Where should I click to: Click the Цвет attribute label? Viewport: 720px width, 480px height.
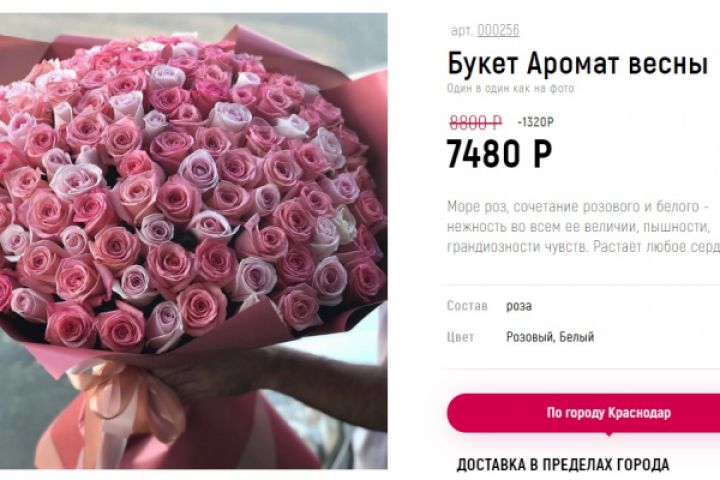461,337
